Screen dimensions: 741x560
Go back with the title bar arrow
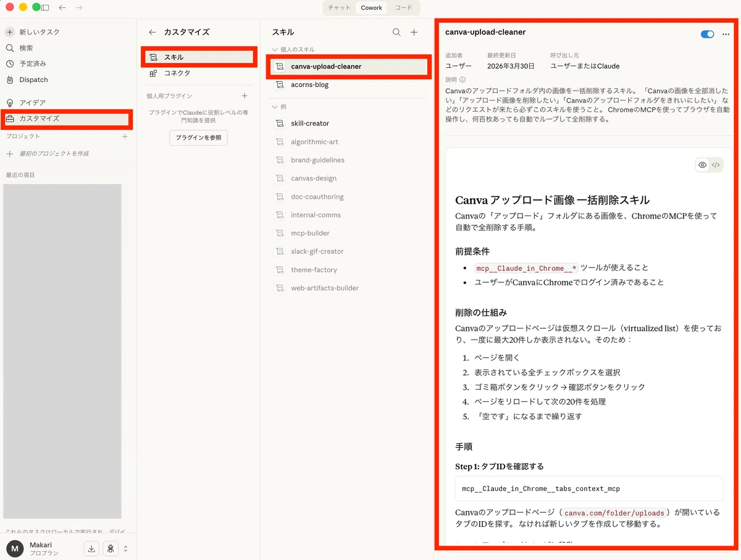[x=62, y=7]
